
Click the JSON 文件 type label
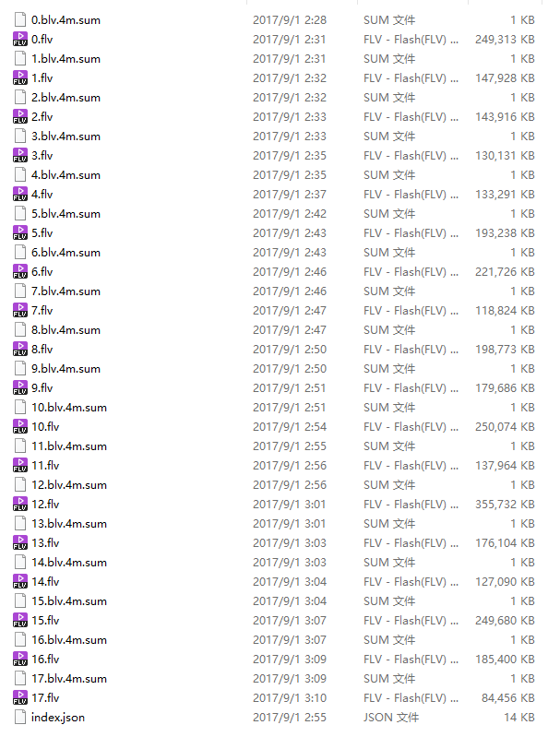click(393, 717)
